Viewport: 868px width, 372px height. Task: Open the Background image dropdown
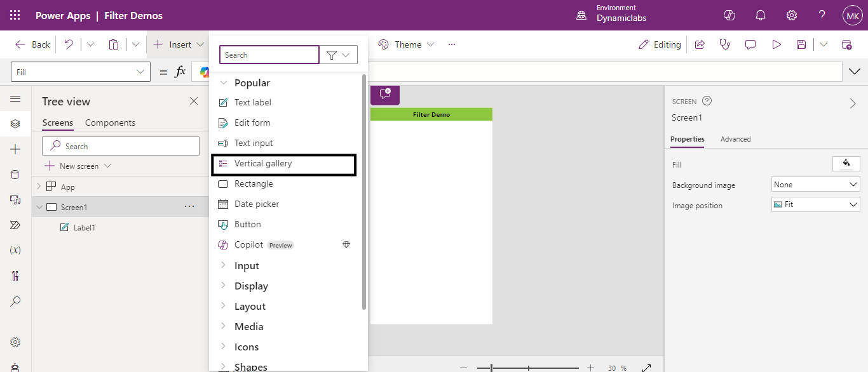point(815,185)
